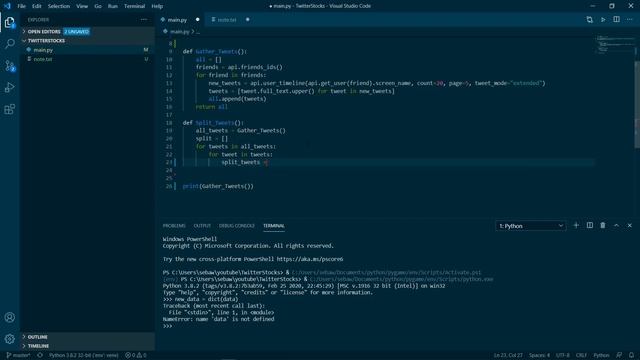Close the terminal panel
Screen dimensions: 640x360
[629, 225]
